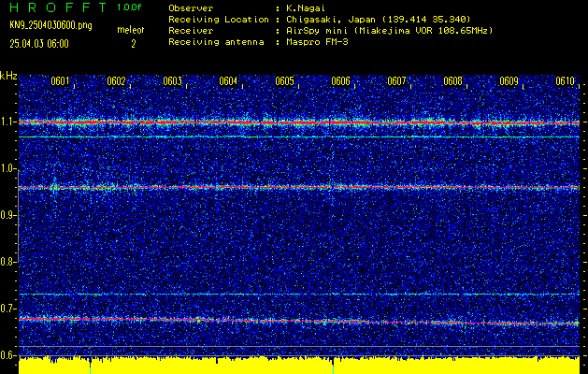
Task: Click the filename KN9_2504030600.png
Action: point(50,25)
